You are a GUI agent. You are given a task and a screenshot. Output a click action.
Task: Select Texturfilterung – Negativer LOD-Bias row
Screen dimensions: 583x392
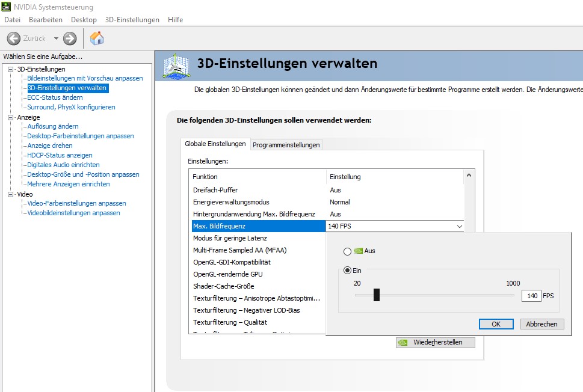pyautogui.click(x=258, y=310)
